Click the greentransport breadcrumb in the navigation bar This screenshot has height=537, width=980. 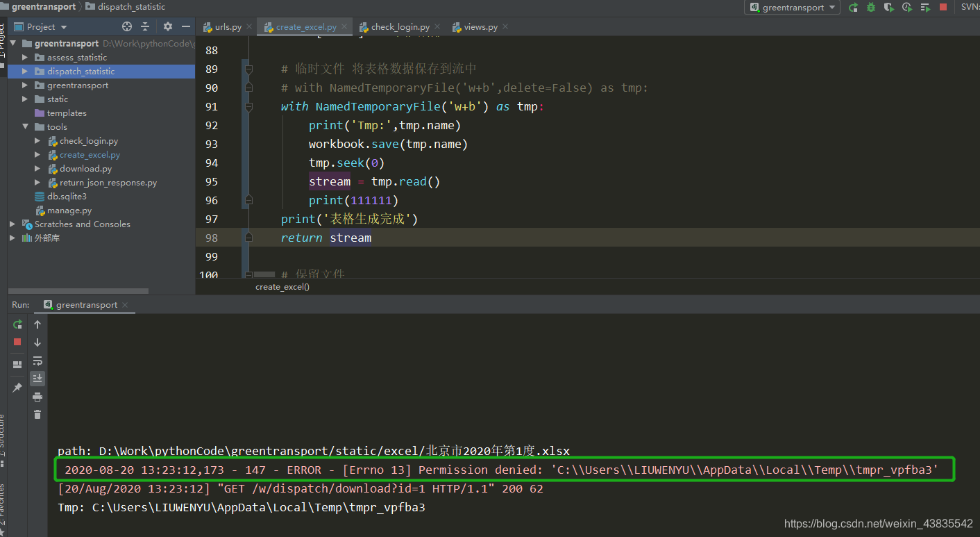[x=43, y=6]
